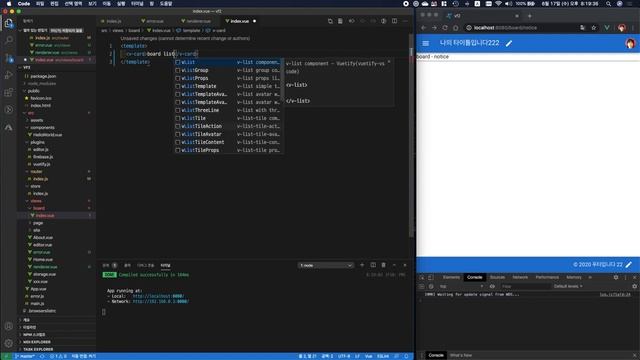Open the Run and Debug view

(9, 75)
